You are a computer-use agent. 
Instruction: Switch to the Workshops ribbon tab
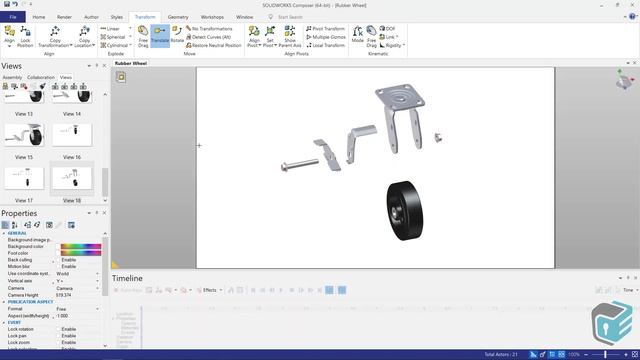[212, 17]
